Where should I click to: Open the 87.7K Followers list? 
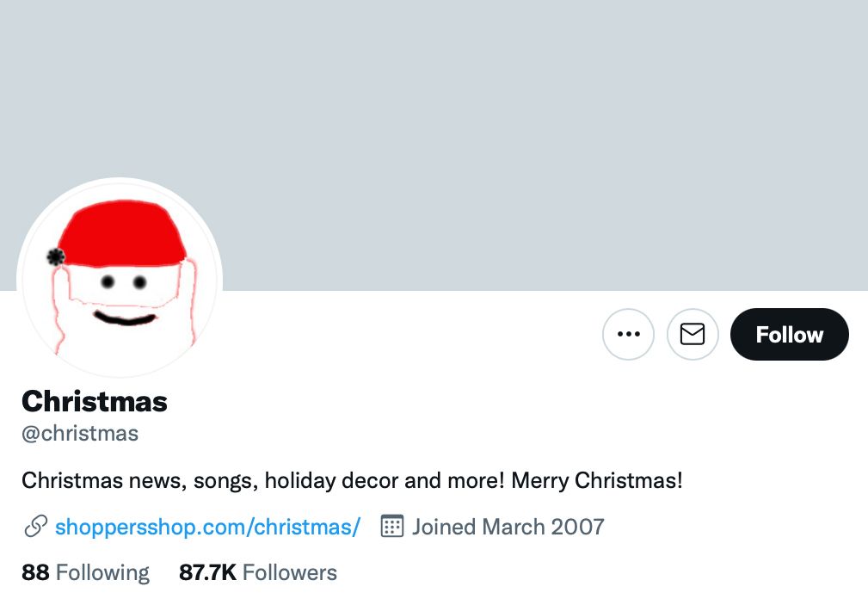(258, 572)
